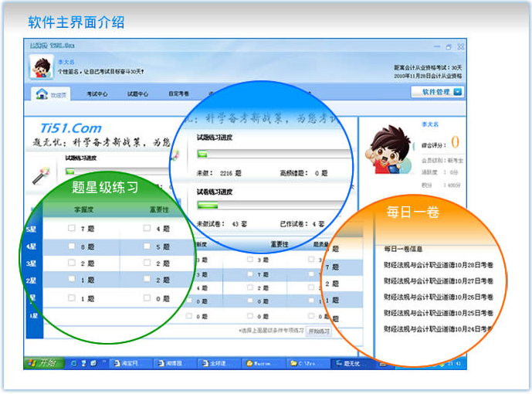The height and width of the screenshot is (394, 532).
Task: Switch to the 题无忧 taskbar window
Action: point(353,363)
